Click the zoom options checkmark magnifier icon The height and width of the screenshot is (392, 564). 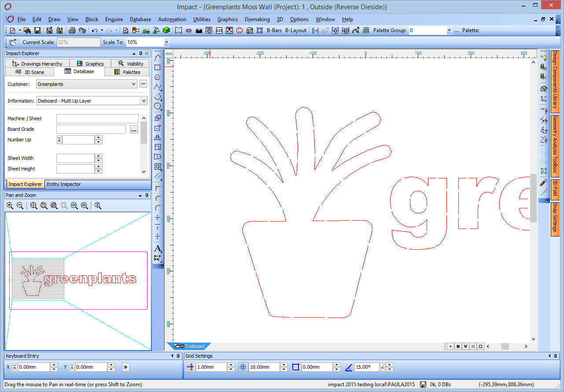(98, 206)
